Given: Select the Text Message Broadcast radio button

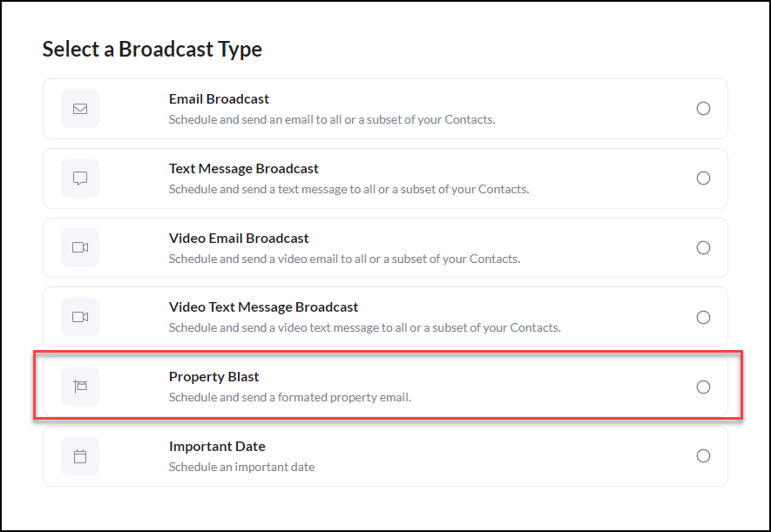Looking at the screenshot, I should point(703,178).
